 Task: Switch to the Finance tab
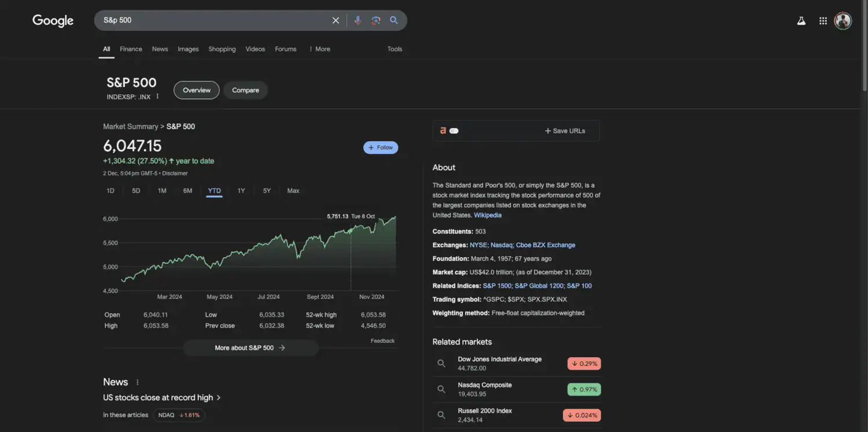coord(131,49)
